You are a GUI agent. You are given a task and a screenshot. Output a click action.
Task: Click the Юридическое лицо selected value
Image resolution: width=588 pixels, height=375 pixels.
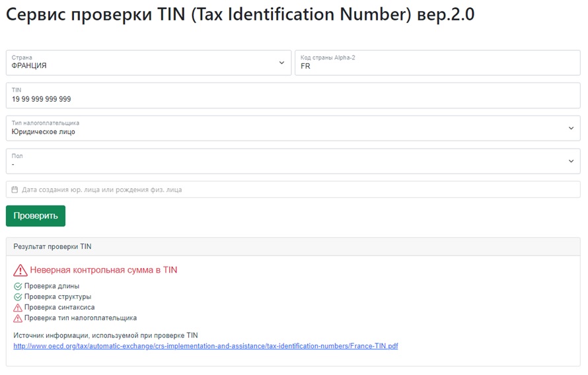point(44,132)
